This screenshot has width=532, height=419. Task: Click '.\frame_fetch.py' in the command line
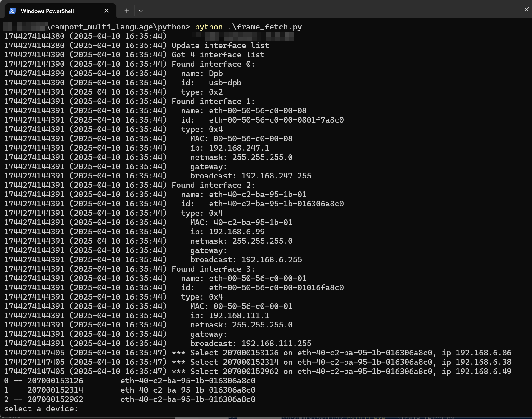(265, 27)
